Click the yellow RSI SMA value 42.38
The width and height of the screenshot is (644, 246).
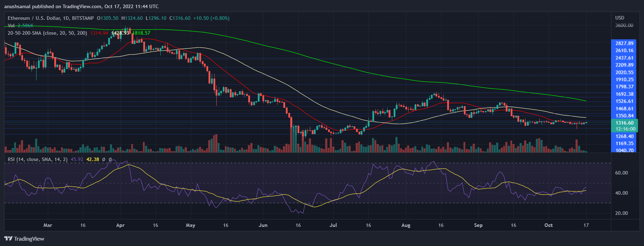pos(93,160)
